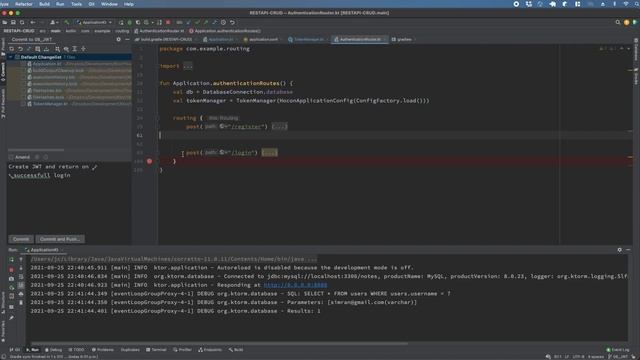This screenshot has width=640, height=360.
Task: Expand the folded import block
Action: pos(188,66)
